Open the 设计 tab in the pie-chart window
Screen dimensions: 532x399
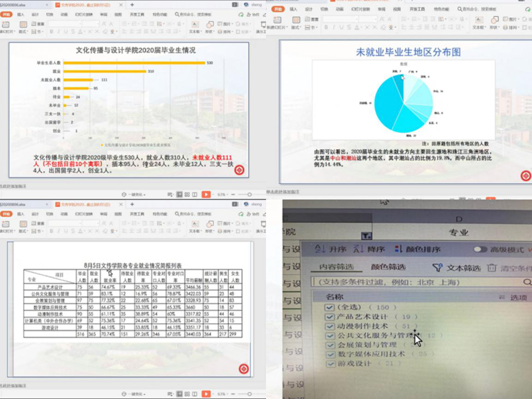tap(308, 9)
